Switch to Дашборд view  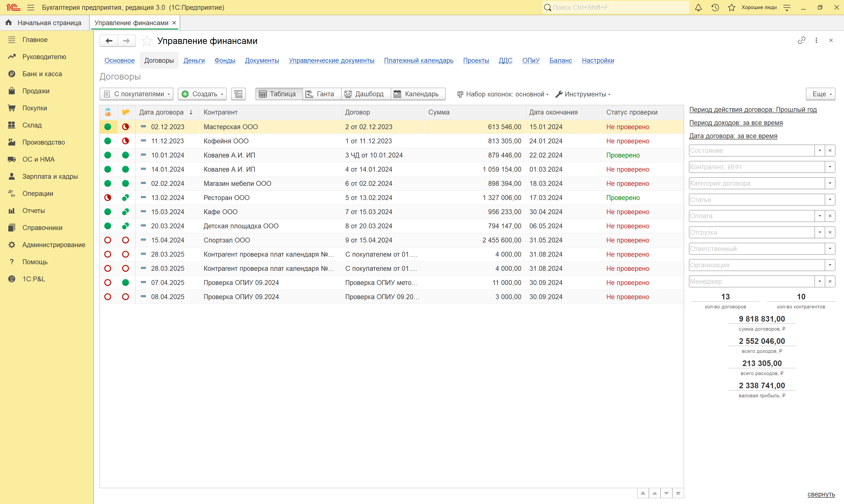pos(365,94)
